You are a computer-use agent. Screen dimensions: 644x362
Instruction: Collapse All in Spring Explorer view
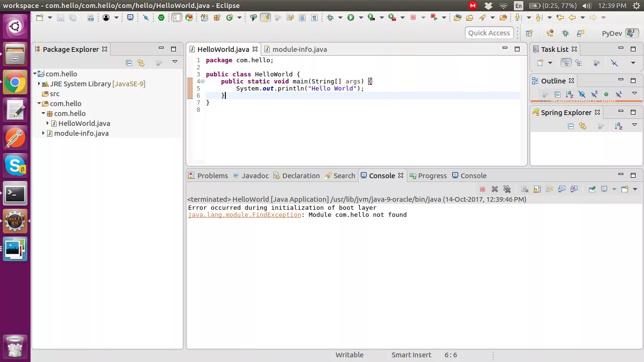click(570, 126)
